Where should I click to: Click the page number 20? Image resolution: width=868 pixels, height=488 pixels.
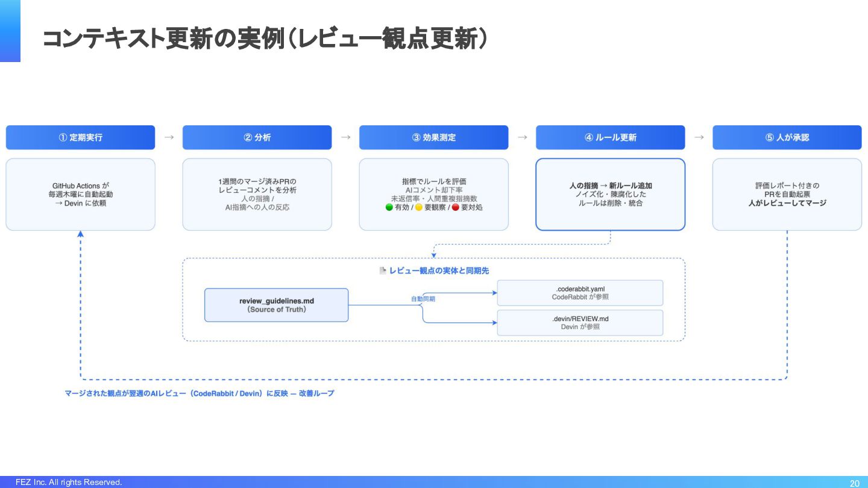click(x=855, y=483)
